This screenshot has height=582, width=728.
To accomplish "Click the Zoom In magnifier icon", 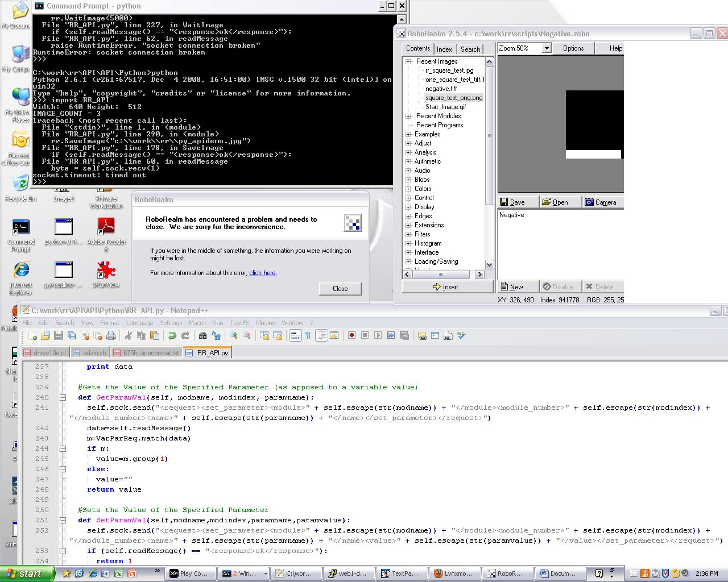I will tap(233, 335).
